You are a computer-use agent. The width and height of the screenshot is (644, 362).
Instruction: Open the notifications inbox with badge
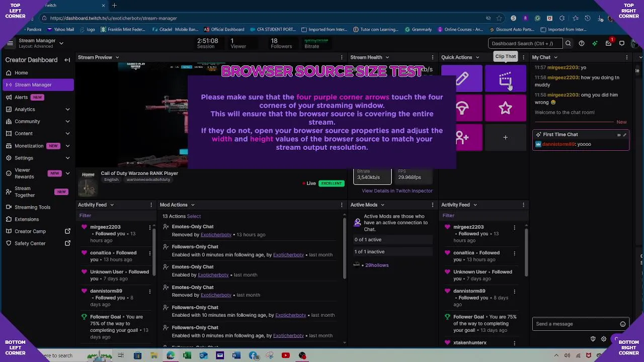pyautogui.click(x=608, y=43)
